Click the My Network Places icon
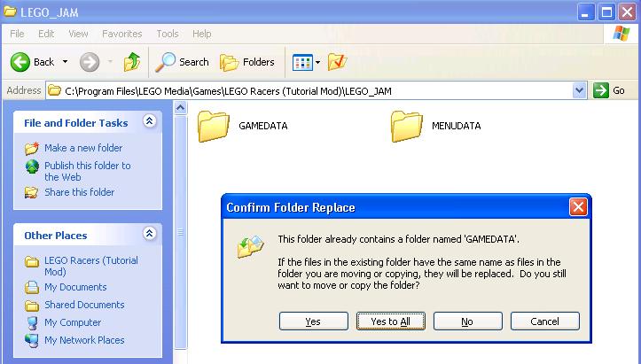Screen dimensions: 641x364 point(32,340)
